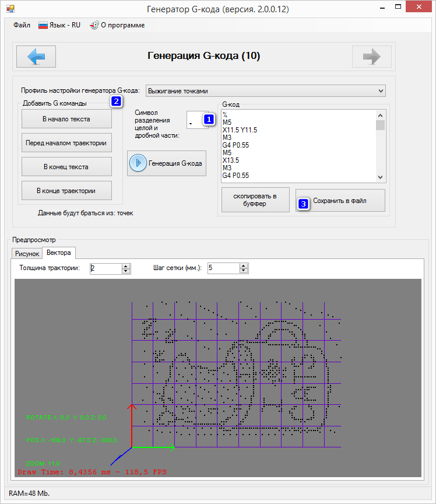
Task: Increase trajectory thickness with up arrow
Action: 126,266
